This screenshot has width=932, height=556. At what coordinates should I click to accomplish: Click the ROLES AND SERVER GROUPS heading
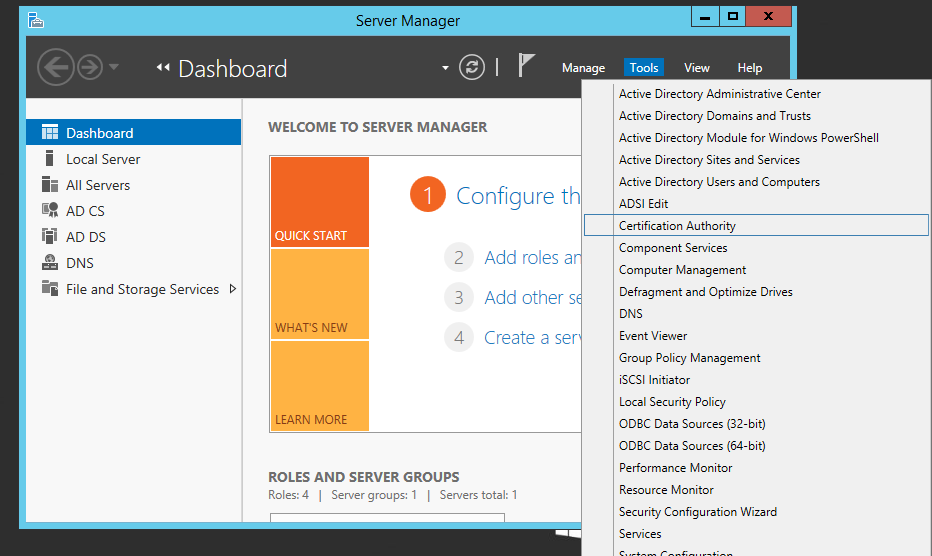pyautogui.click(x=364, y=477)
